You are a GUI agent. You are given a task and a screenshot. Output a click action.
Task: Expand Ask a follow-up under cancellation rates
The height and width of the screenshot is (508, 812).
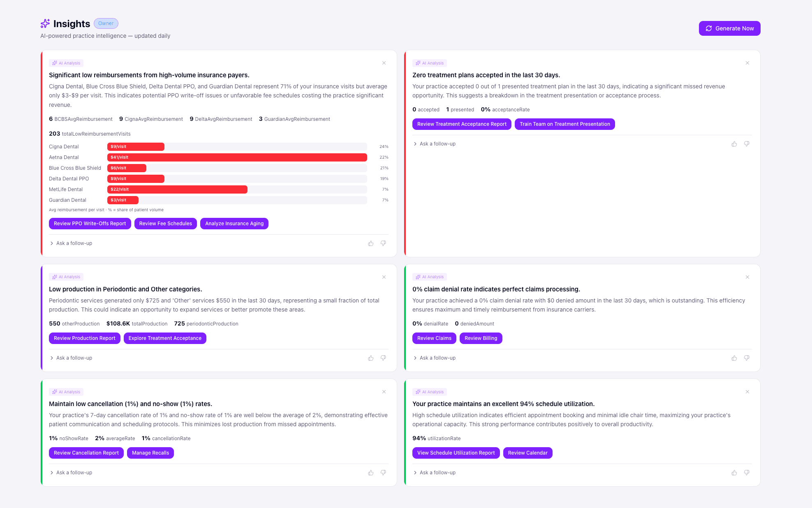[x=71, y=473]
